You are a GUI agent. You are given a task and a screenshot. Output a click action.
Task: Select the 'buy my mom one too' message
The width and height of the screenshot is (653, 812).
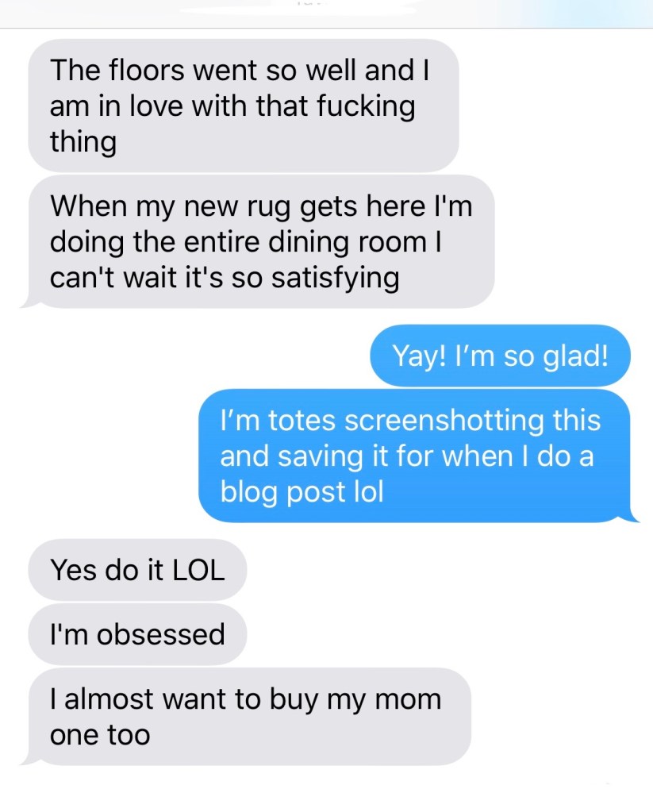pos(245,716)
